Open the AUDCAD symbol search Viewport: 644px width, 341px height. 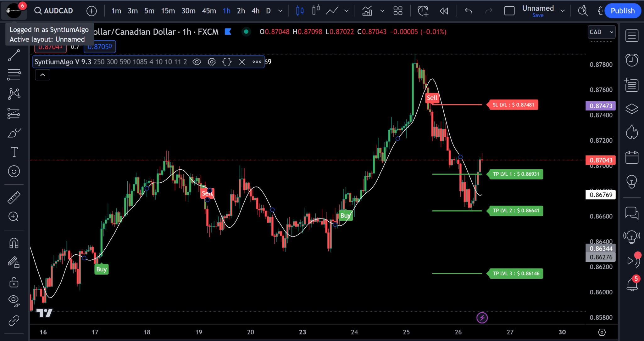53,10
